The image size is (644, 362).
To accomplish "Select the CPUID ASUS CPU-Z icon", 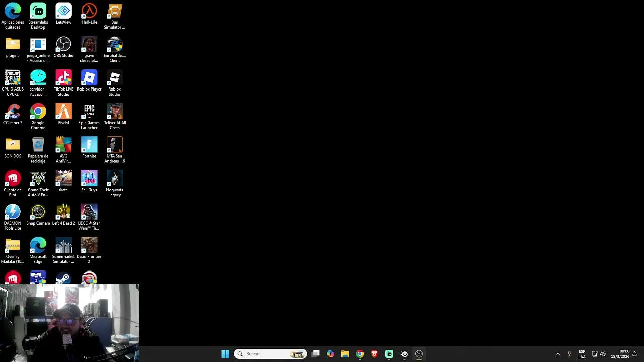I will pos(13,83).
